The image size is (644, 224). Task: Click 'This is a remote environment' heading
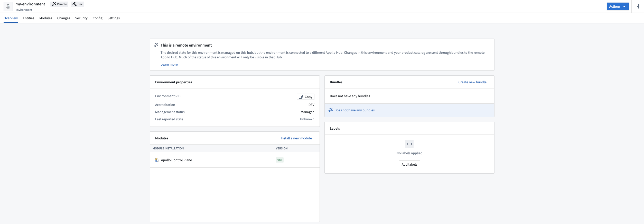click(x=186, y=45)
